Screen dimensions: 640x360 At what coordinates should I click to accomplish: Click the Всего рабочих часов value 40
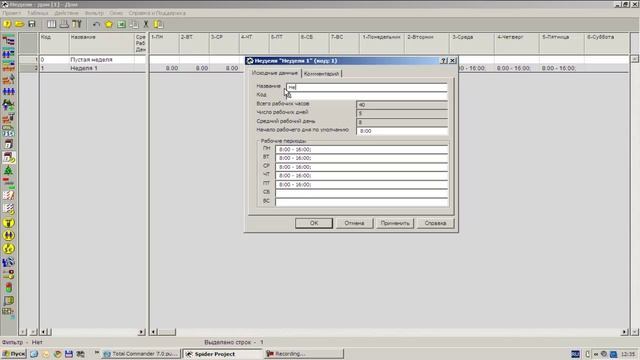point(402,105)
